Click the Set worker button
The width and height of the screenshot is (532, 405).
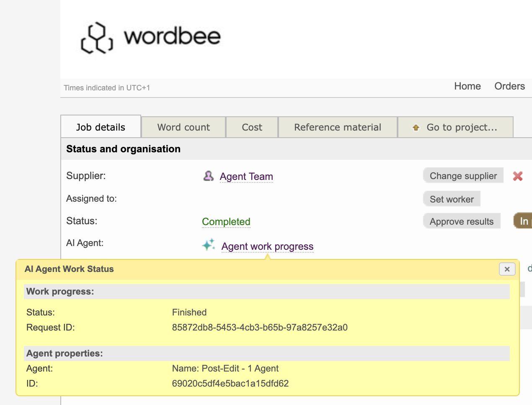(451, 199)
